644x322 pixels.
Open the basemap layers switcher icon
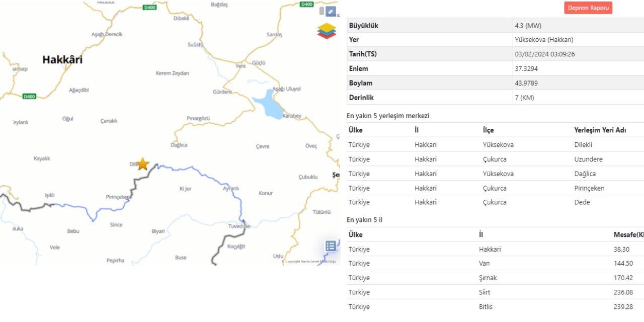[327, 30]
